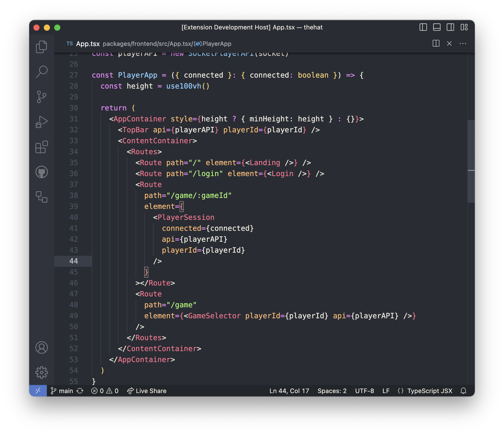Open the Accounts menu icon
Image resolution: width=504 pixels, height=435 pixels.
pyautogui.click(x=41, y=347)
